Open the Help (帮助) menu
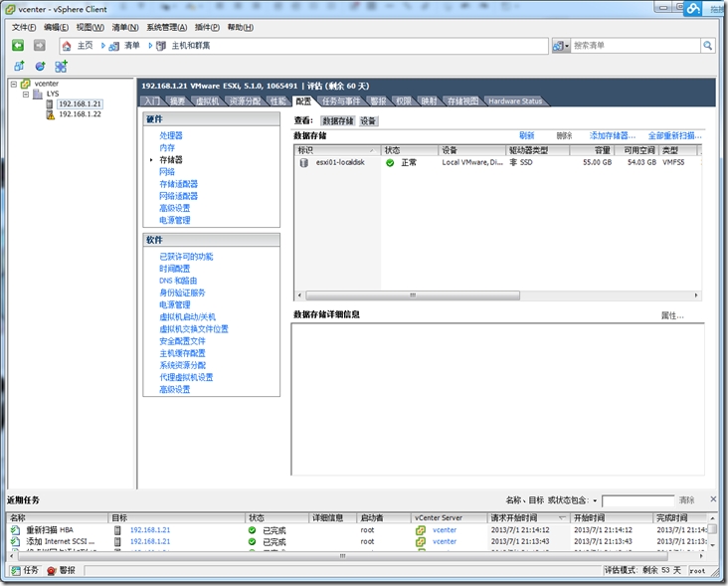This screenshot has width=728, height=586. [241, 28]
